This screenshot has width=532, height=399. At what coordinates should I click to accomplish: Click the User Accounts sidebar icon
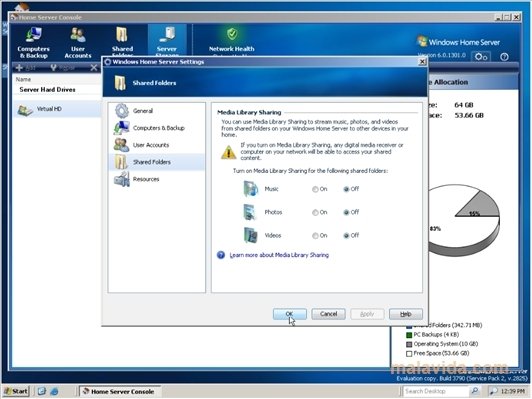[x=121, y=145]
